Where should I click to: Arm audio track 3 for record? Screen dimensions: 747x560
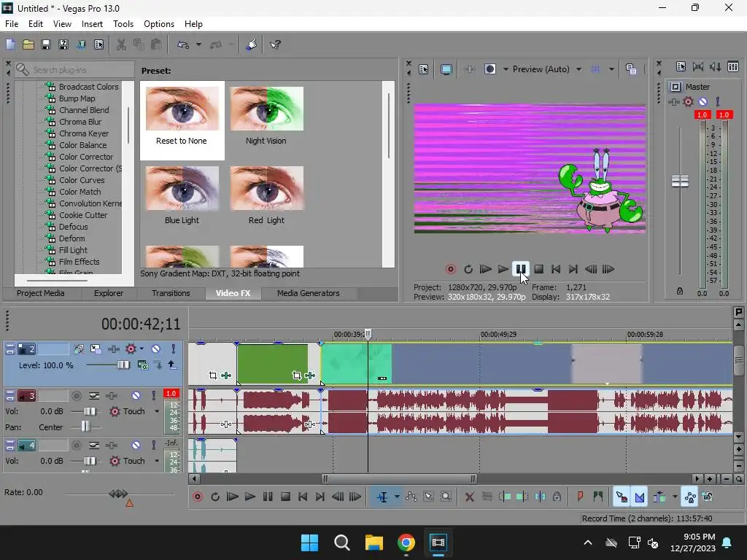coord(76,395)
